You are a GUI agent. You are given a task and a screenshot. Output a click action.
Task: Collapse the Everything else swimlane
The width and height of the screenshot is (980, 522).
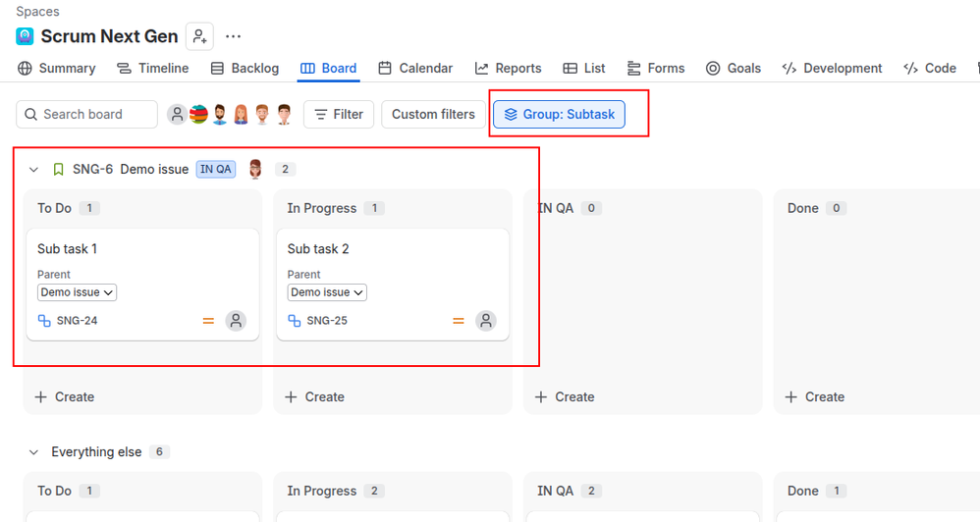tap(33, 452)
